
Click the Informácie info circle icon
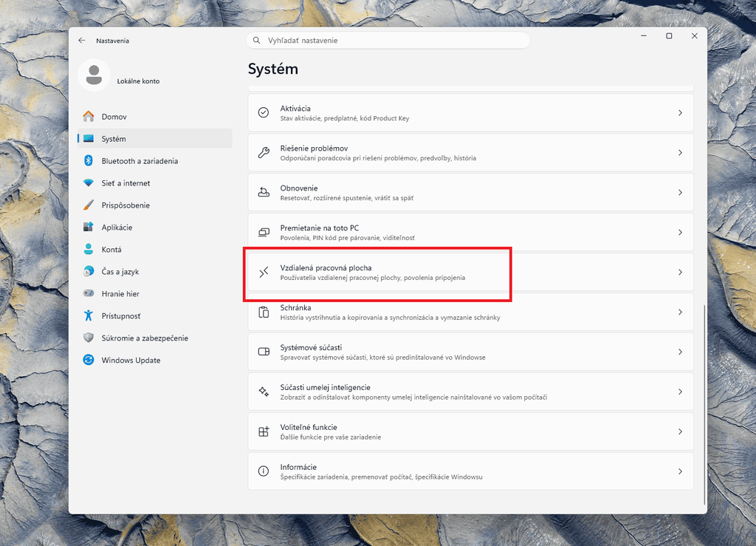tap(264, 471)
